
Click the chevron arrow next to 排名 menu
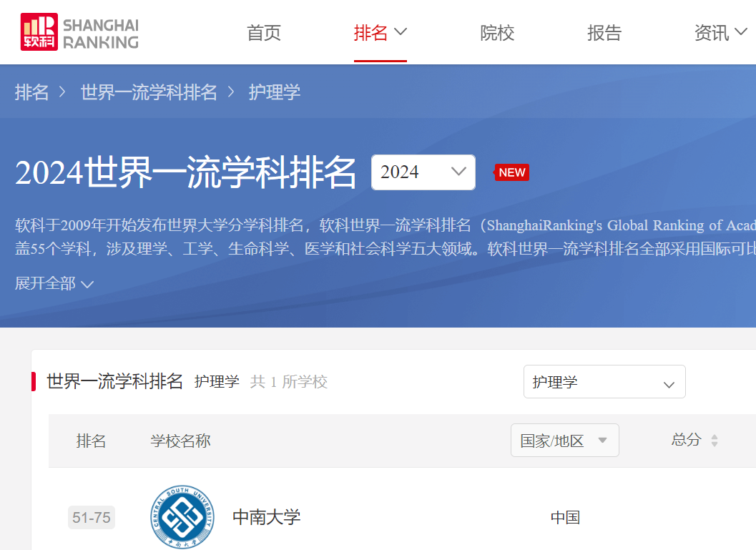pyautogui.click(x=401, y=32)
